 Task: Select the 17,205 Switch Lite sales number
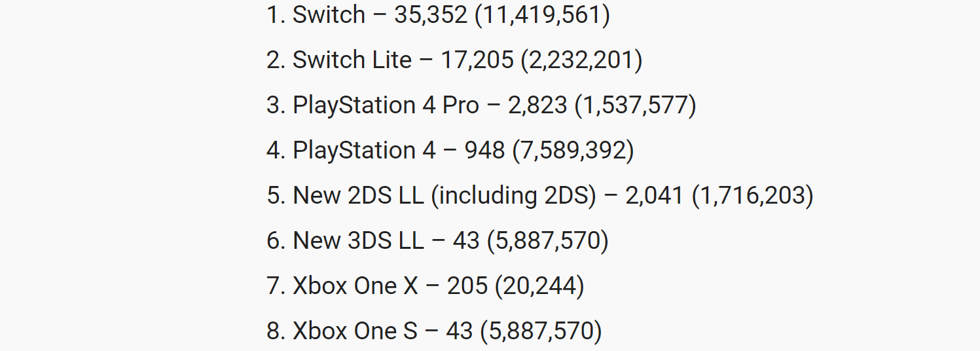[477, 60]
